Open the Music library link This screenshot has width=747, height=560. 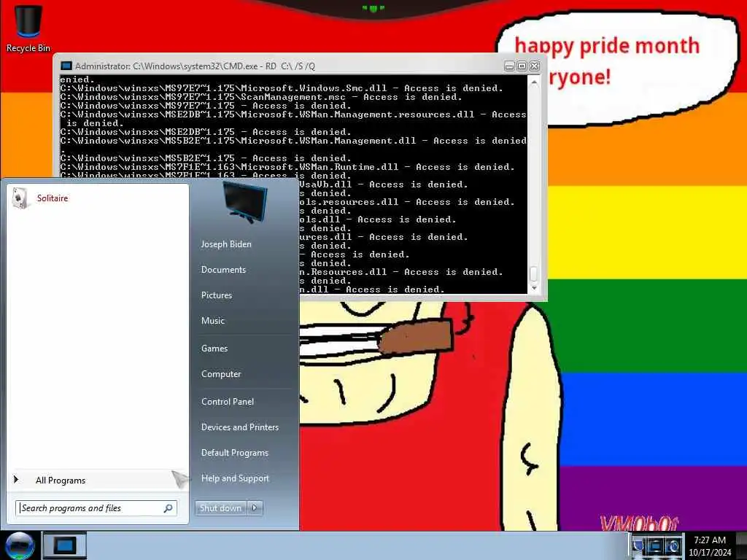click(212, 321)
